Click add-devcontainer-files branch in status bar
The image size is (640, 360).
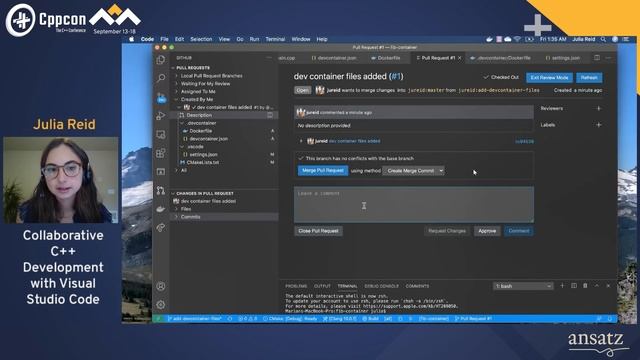point(195,318)
